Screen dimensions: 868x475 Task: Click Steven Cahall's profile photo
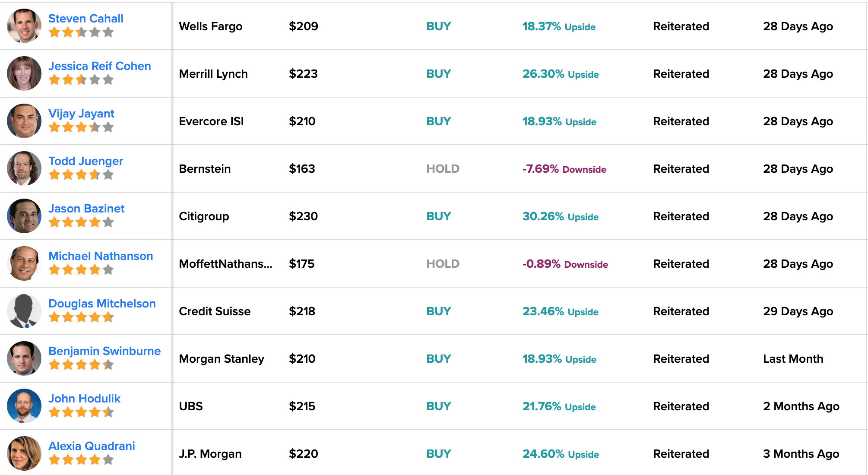pos(24,26)
